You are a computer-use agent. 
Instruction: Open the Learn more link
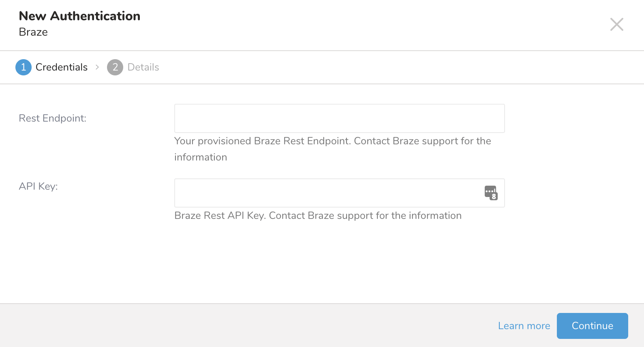(x=524, y=326)
